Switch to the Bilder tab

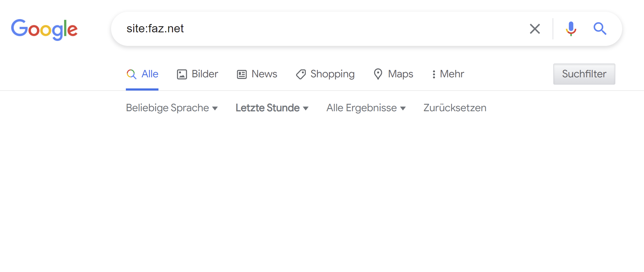(x=197, y=74)
